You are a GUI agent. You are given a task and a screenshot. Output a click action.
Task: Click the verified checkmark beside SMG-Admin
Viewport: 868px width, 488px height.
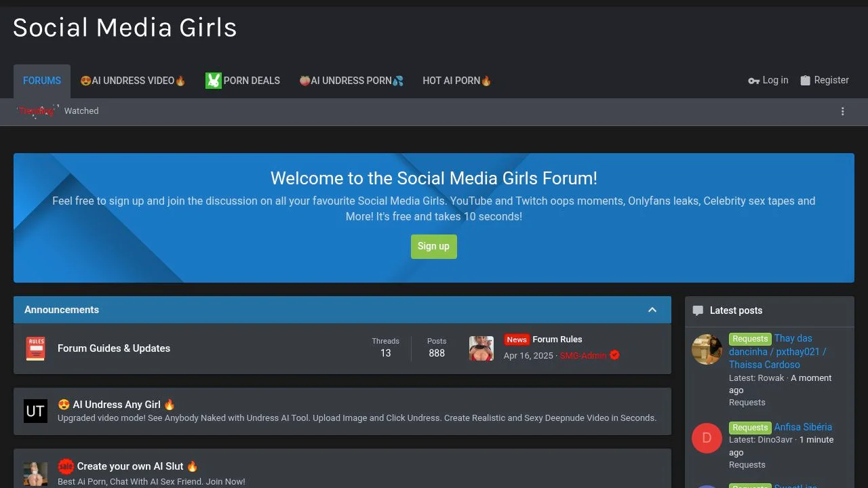pyautogui.click(x=614, y=354)
